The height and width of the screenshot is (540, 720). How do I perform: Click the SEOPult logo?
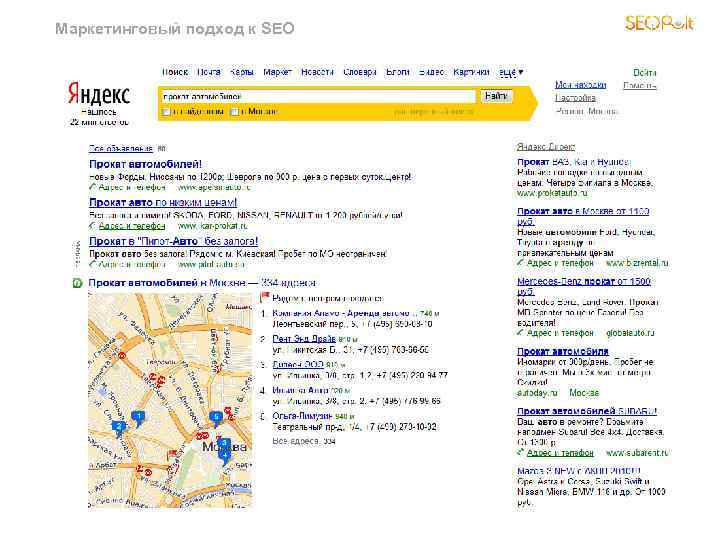(x=659, y=22)
